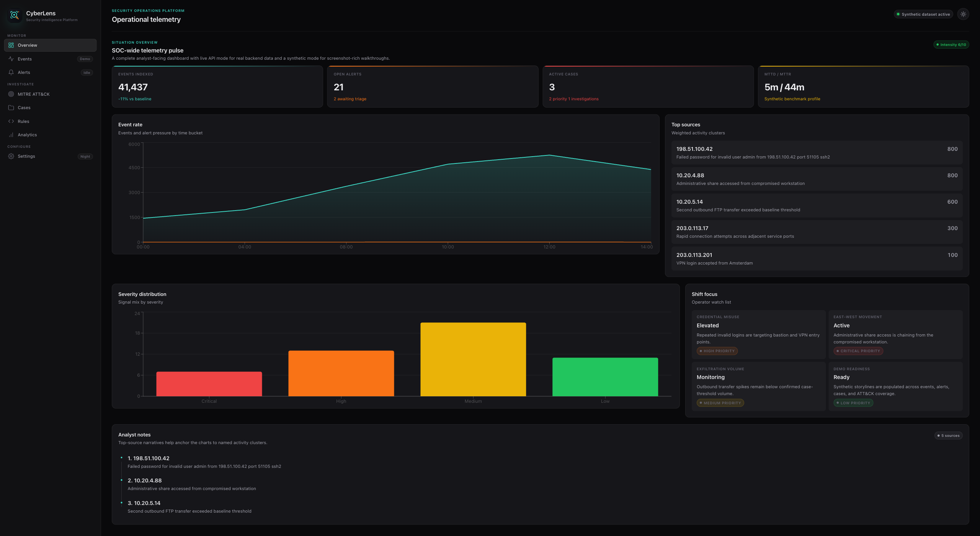
Task: Expand the 5 sources badge on Analyst notes
Action: coord(948,435)
